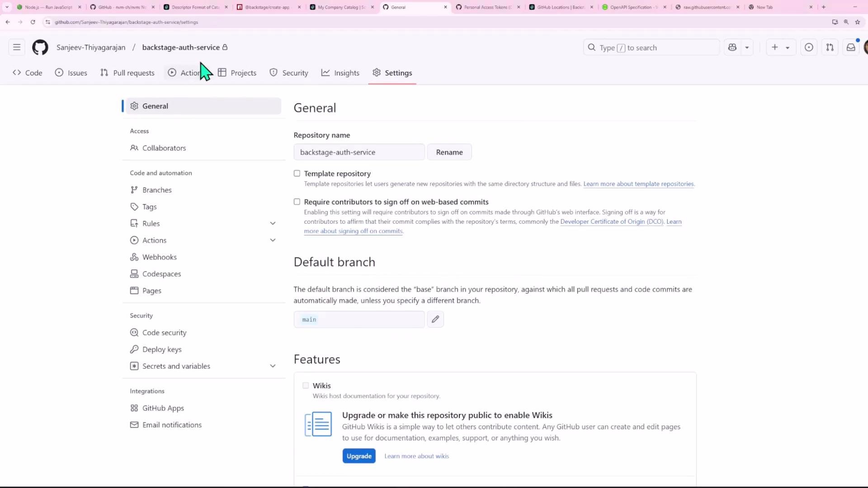Open Collaborators settings
Image resolution: width=868 pixels, height=488 pixels.
(x=203, y=148)
